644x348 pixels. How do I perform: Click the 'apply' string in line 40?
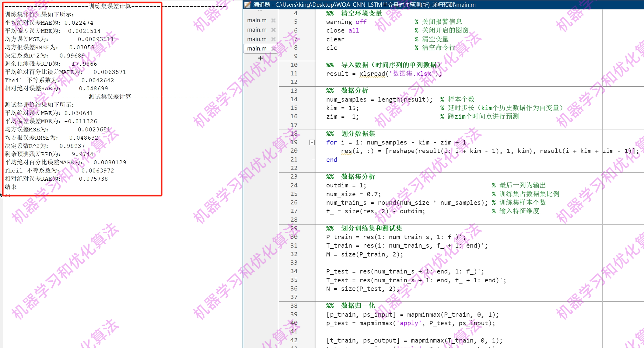click(409, 323)
